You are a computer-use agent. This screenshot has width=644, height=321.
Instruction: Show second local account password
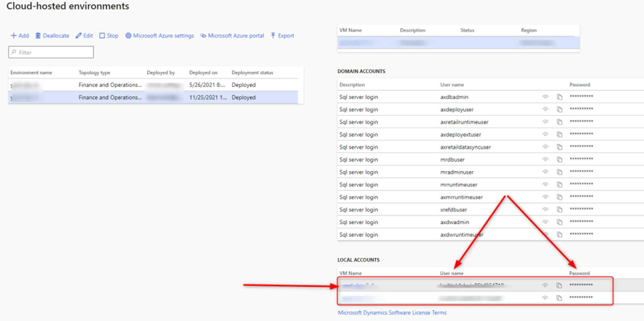pyautogui.click(x=545, y=298)
